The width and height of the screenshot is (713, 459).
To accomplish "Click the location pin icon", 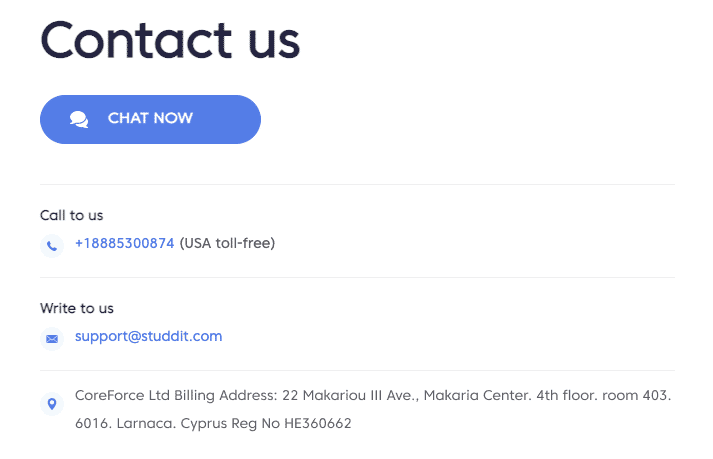I will tap(52, 404).
